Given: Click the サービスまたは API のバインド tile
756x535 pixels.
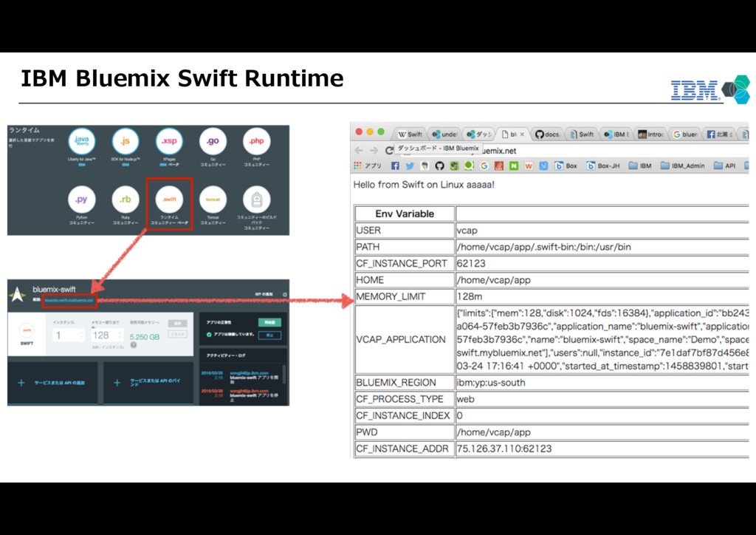Looking at the screenshot, I should (148, 383).
